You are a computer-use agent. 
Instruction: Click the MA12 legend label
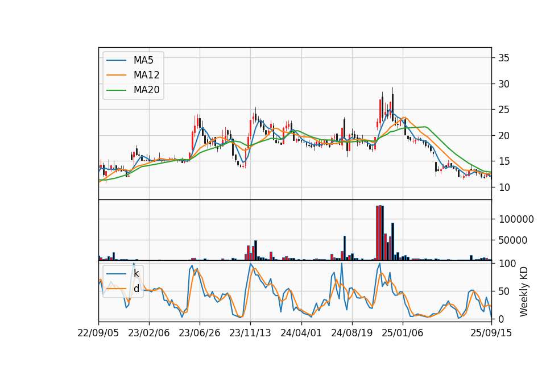[x=147, y=75]
